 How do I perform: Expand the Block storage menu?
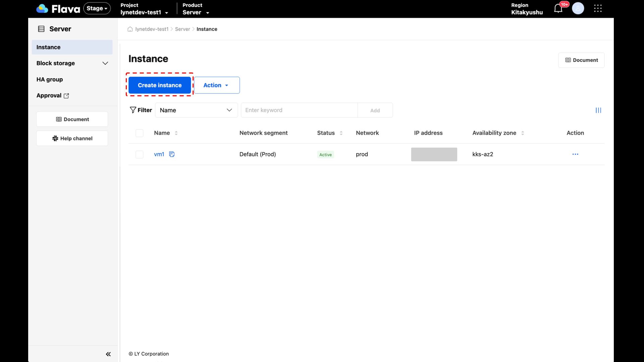[72, 63]
